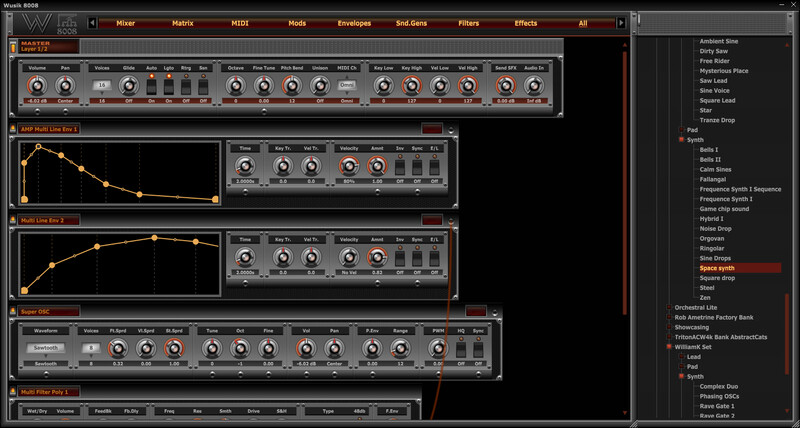Click the Pitch Bend knob in Master
Viewport: 800px width, 428px height.
click(293, 86)
